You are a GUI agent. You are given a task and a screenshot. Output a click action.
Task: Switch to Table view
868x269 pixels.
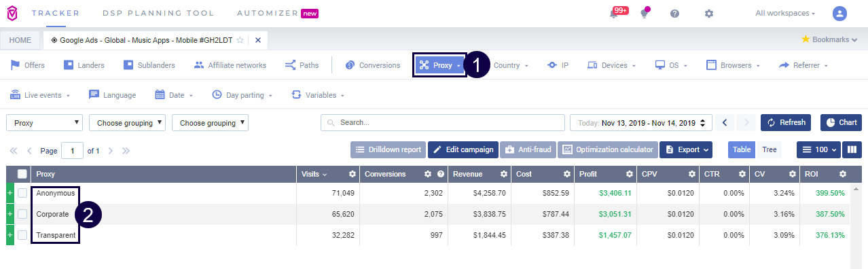pos(742,149)
